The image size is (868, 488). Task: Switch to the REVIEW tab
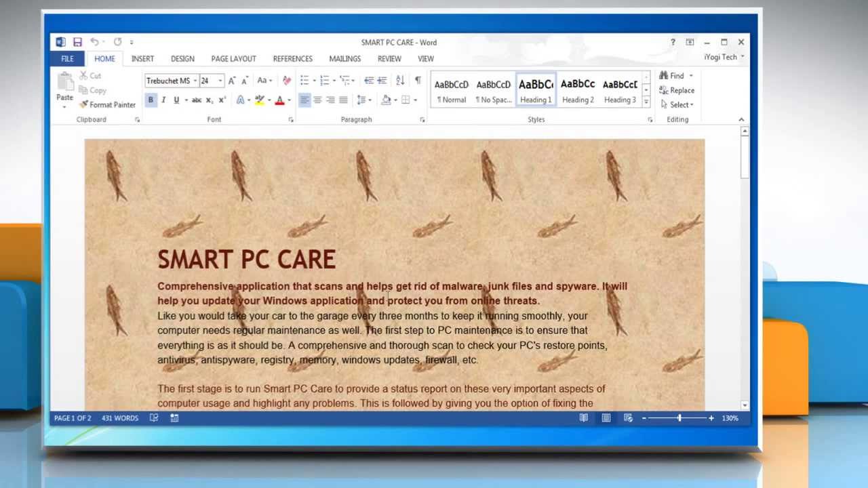click(389, 59)
